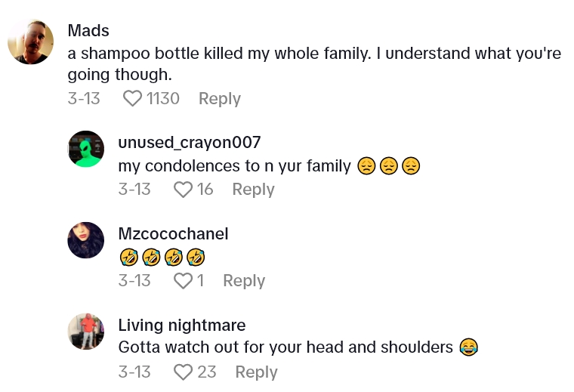Like unused_crayon007's condolences reply
Image resolution: width=574 pixels, height=392 pixels.
click(x=184, y=190)
